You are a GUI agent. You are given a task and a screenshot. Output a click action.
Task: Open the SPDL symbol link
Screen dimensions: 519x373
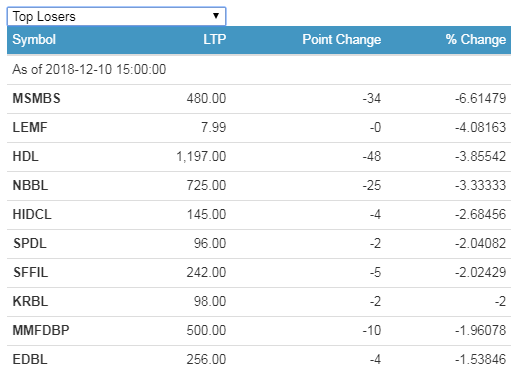[x=30, y=243]
